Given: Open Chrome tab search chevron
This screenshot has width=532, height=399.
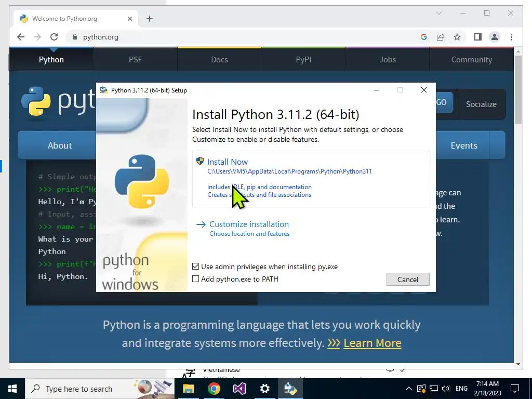Looking at the screenshot, I should (x=438, y=13).
